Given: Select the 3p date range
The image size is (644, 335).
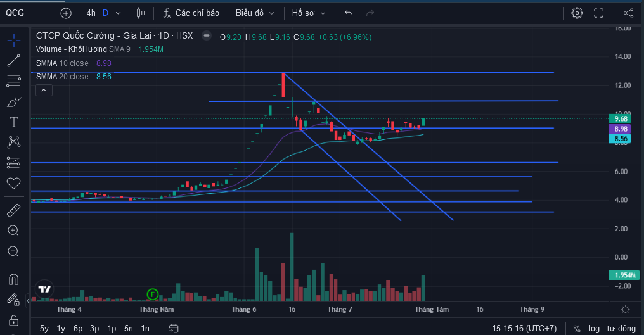Looking at the screenshot, I should 94,329.
